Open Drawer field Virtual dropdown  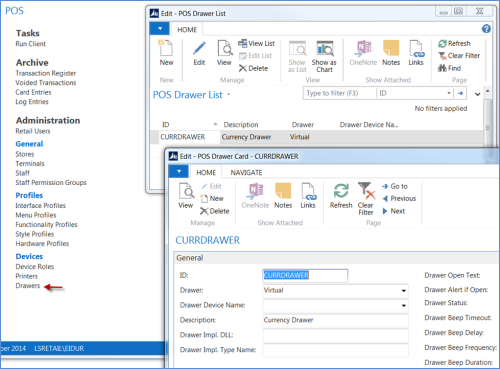point(404,291)
